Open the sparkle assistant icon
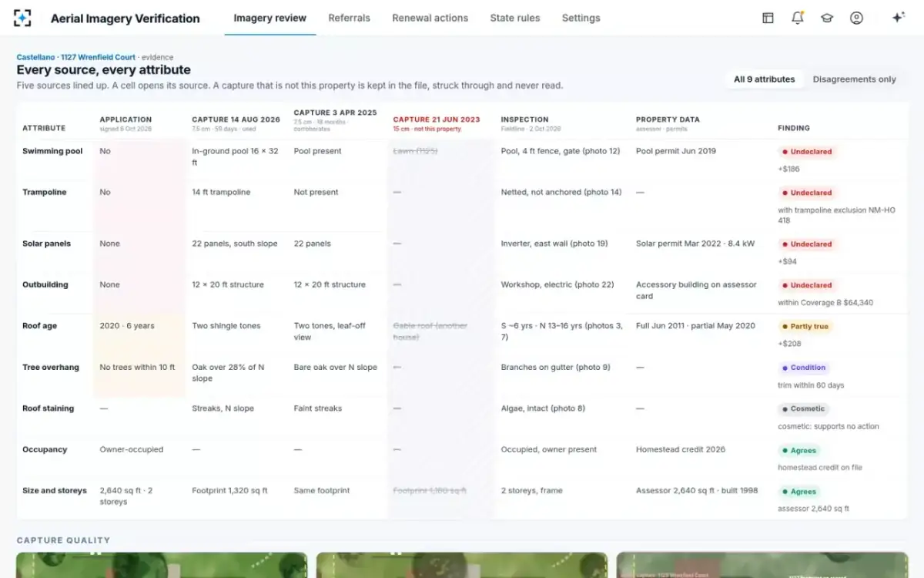 click(898, 18)
